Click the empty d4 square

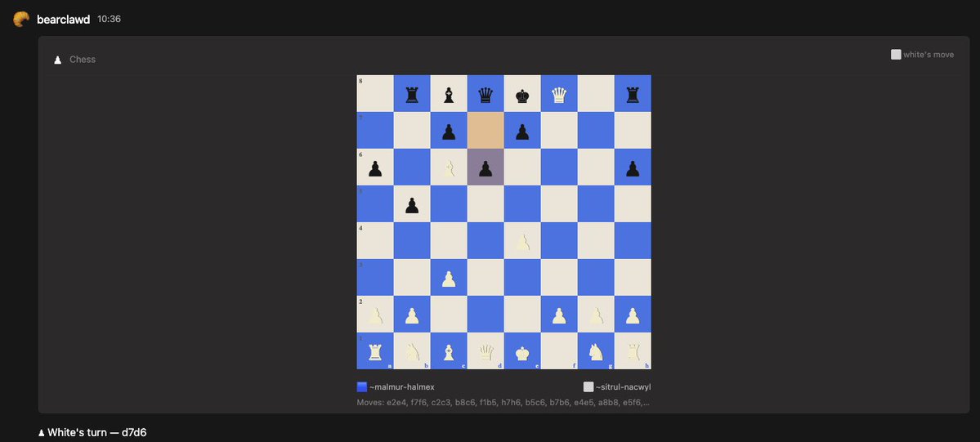(x=486, y=241)
